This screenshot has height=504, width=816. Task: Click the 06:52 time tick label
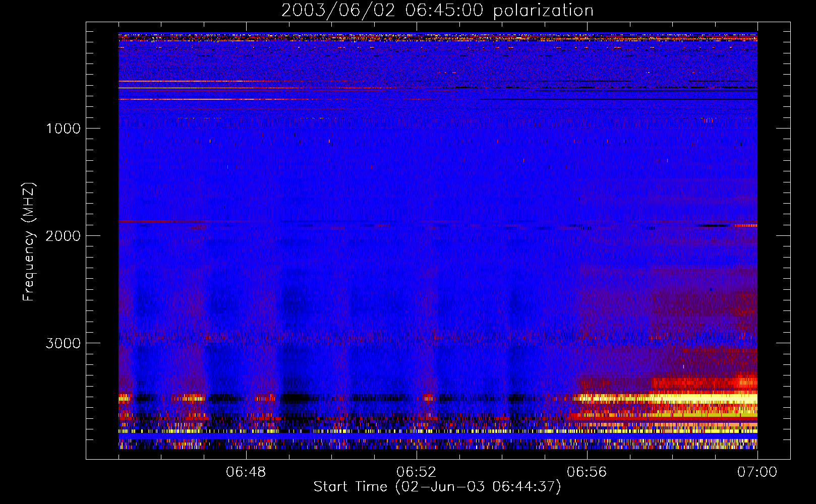point(417,472)
